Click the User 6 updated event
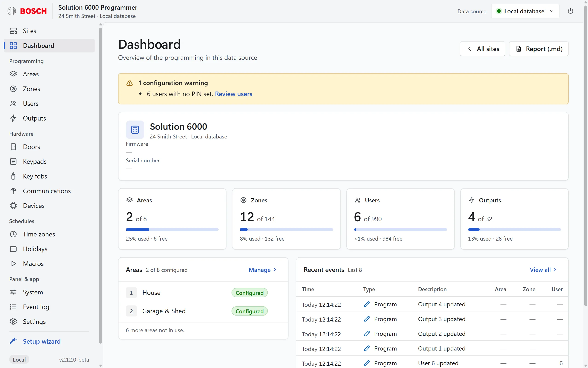Viewport: 588px width, 368px height. [x=432, y=363]
